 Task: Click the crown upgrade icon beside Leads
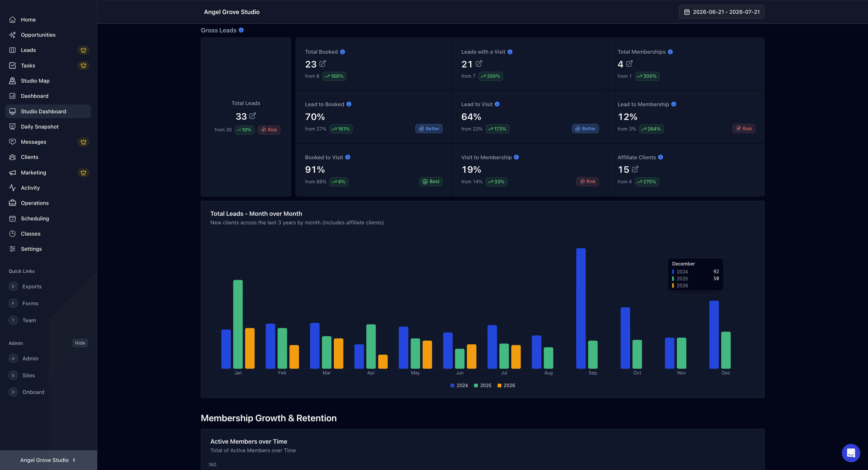[x=83, y=50]
